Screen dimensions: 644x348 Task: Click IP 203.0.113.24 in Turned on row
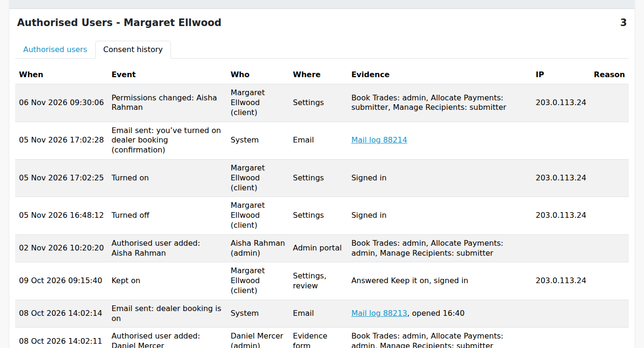561,178
